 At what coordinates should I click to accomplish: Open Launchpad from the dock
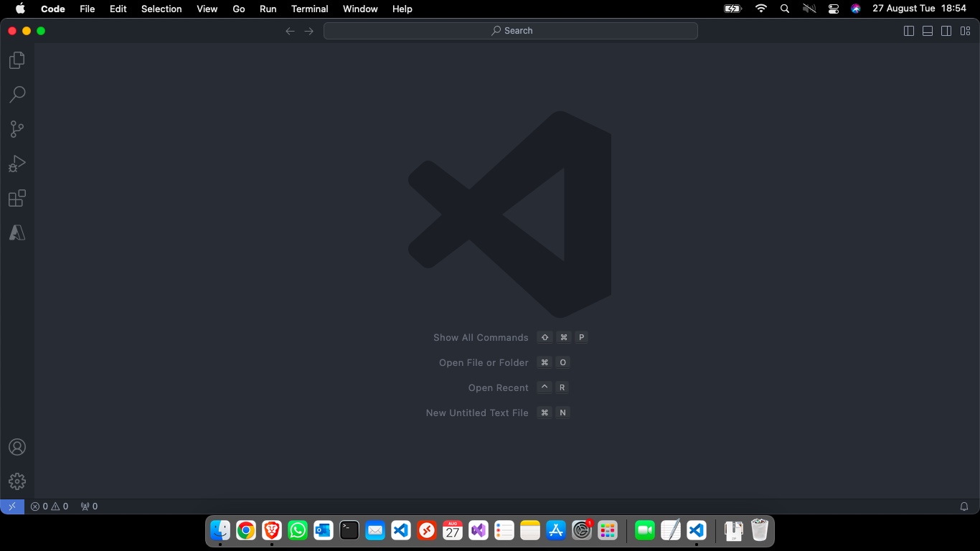click(x=608, y=530)
